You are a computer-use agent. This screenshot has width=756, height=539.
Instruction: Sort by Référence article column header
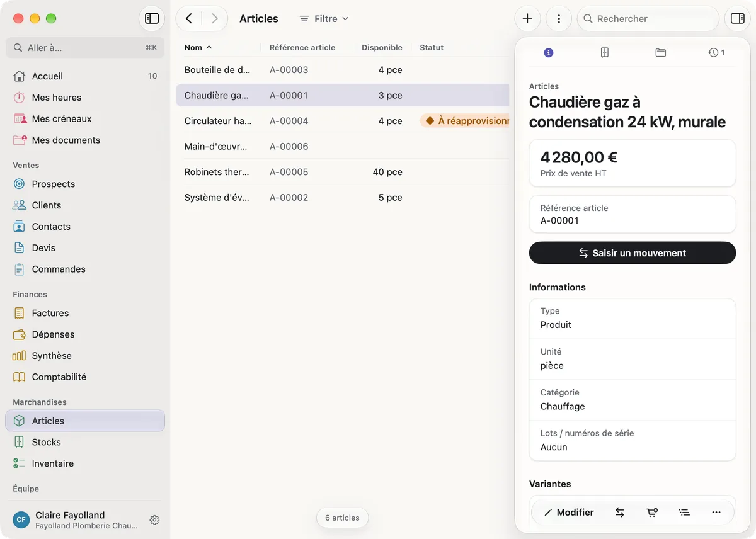[302, 48]
